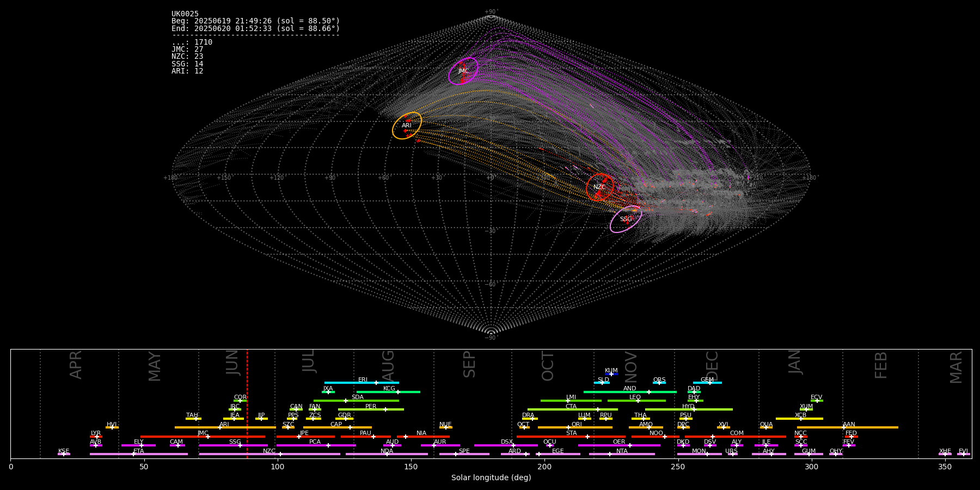
Task: Click the 200 tick on solar longitude axis
Action: pyautogui.click(x=544, y=467)
